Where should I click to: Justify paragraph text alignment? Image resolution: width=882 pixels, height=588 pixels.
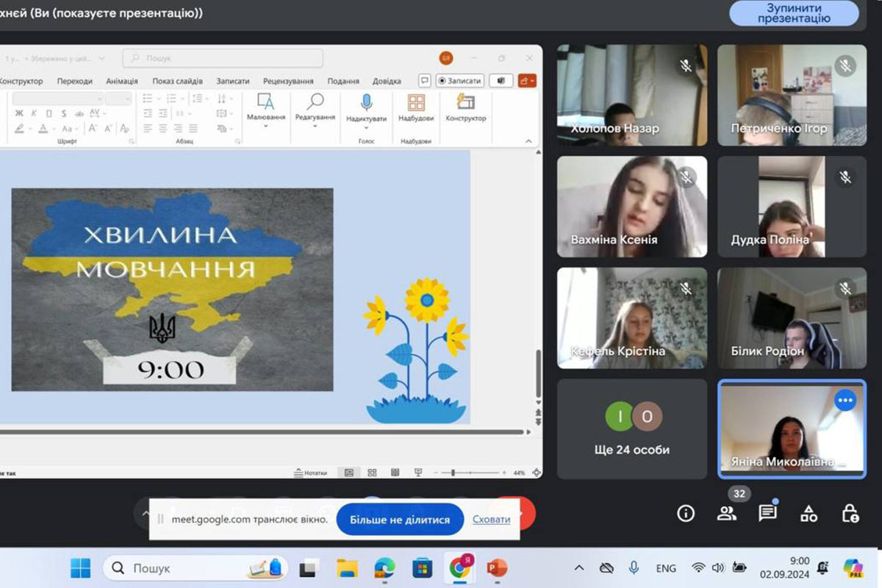[x=193, y=128]
